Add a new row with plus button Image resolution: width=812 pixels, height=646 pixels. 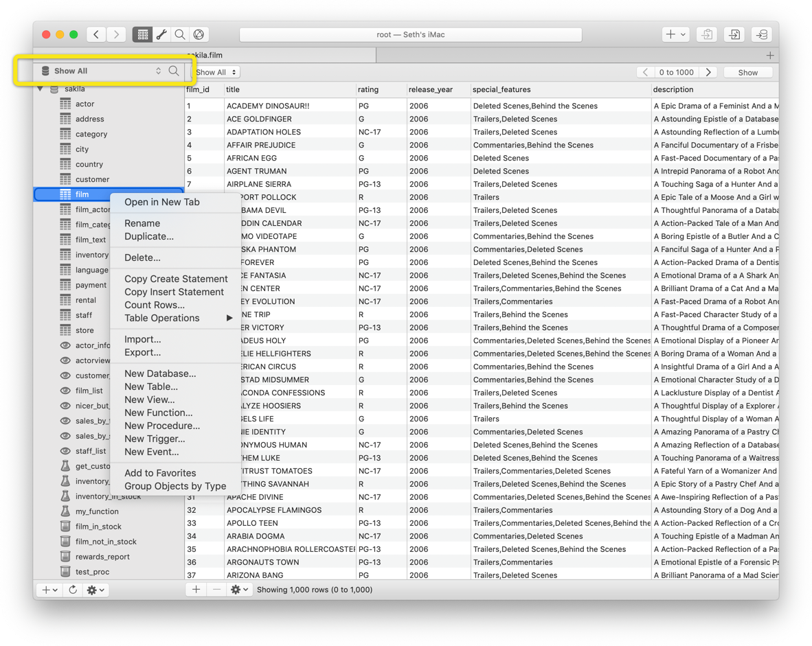(196, 590)
